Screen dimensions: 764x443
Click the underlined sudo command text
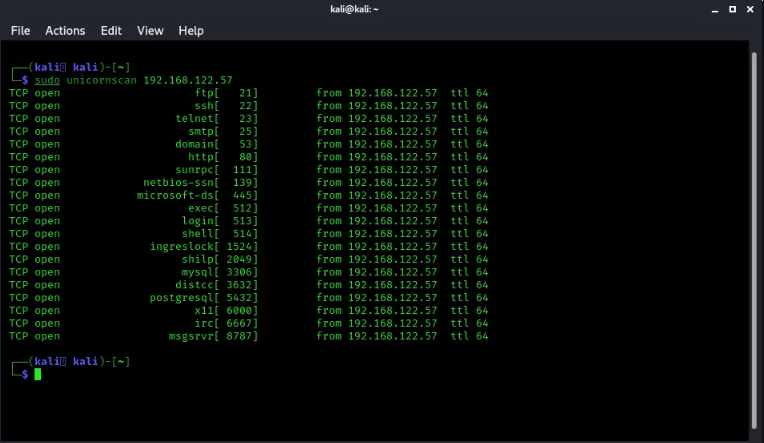47,80
